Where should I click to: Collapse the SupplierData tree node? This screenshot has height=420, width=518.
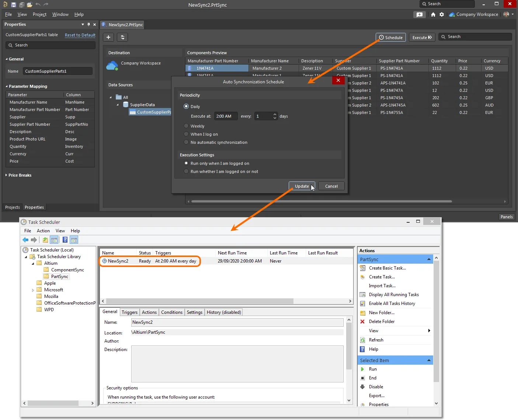tap(118, 105)
